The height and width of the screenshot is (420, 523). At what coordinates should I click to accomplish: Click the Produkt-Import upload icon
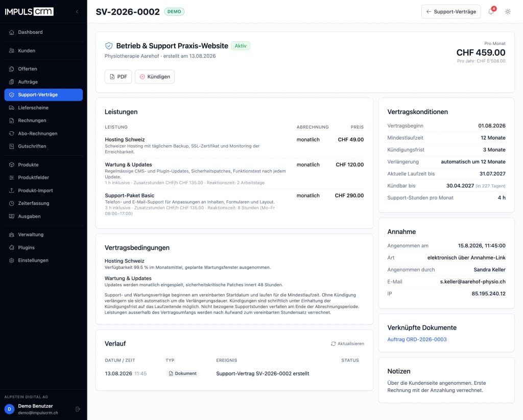coord(12,191)
